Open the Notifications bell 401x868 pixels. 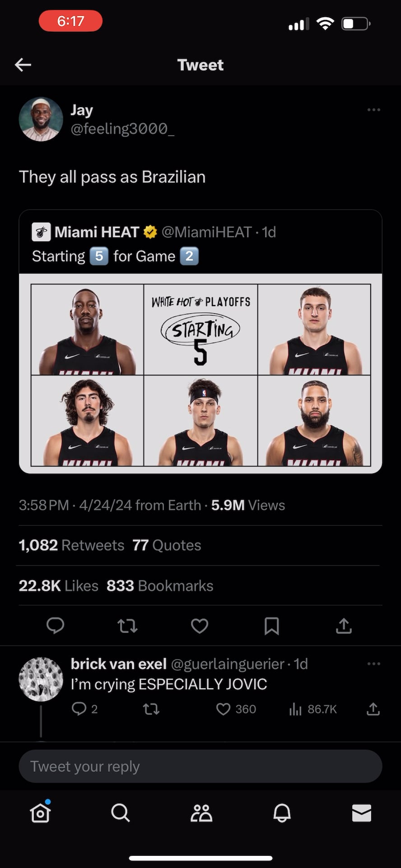282,813
